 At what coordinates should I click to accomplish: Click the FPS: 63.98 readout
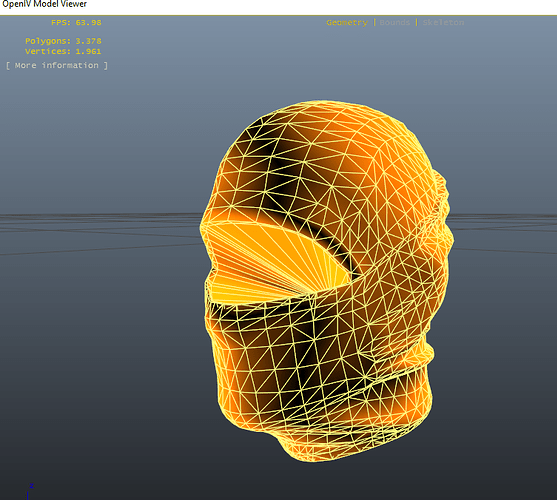pyautogui.click(x=76, y=23)
